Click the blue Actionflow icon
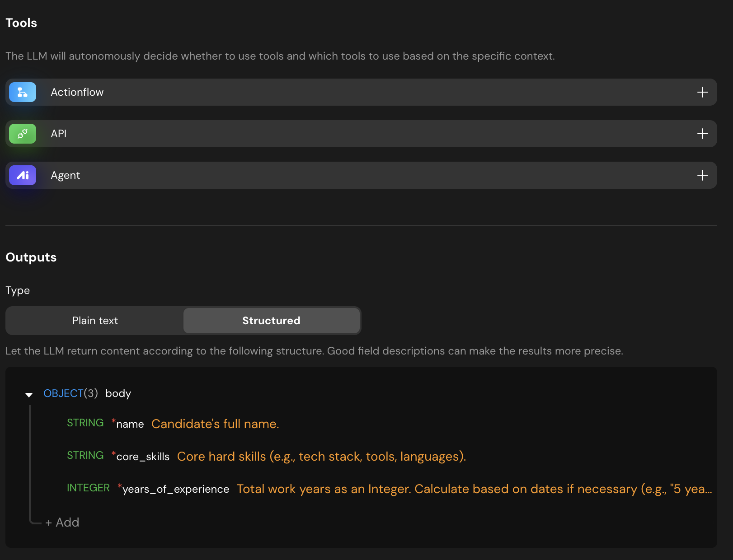The width and height of the screenshot is (733, 560). coord(23,92)
